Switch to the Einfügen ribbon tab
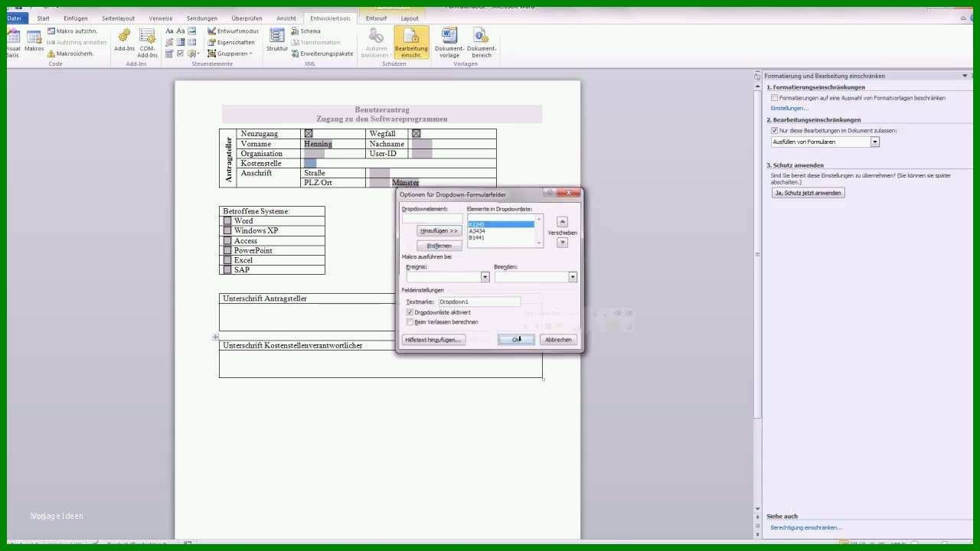This screenshot has height=551, width=980. [x=75, y=18]
